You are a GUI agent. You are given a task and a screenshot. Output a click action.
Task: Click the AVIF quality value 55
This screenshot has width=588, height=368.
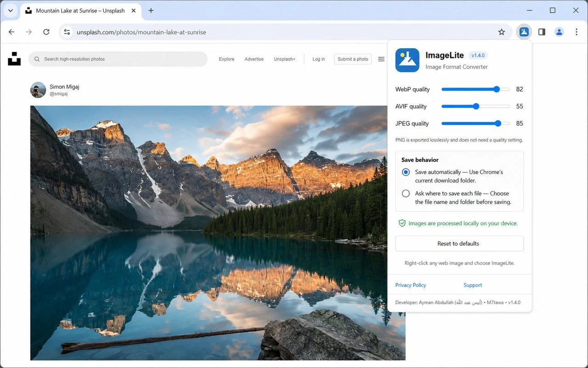[520, 106]
